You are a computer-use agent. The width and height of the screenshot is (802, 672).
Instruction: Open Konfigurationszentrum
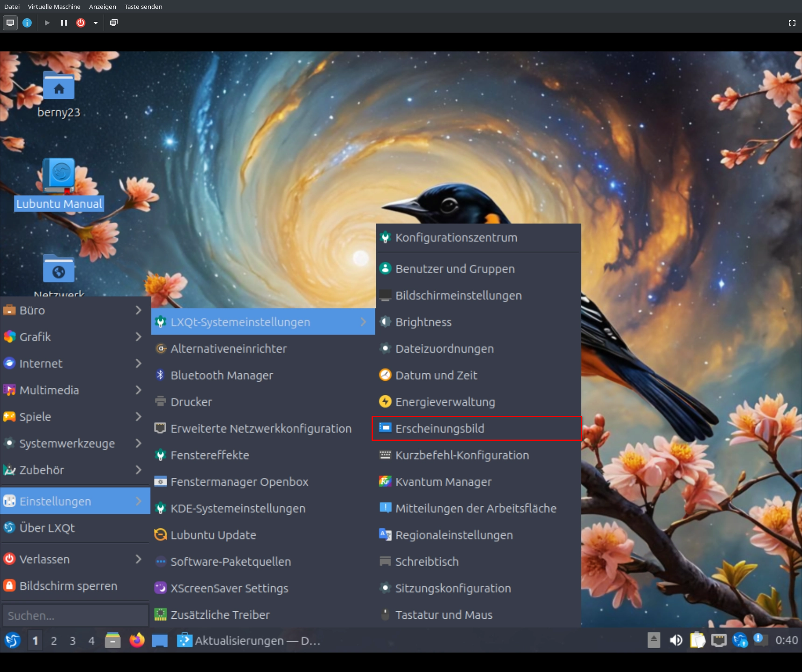click(x=478, y=238)
